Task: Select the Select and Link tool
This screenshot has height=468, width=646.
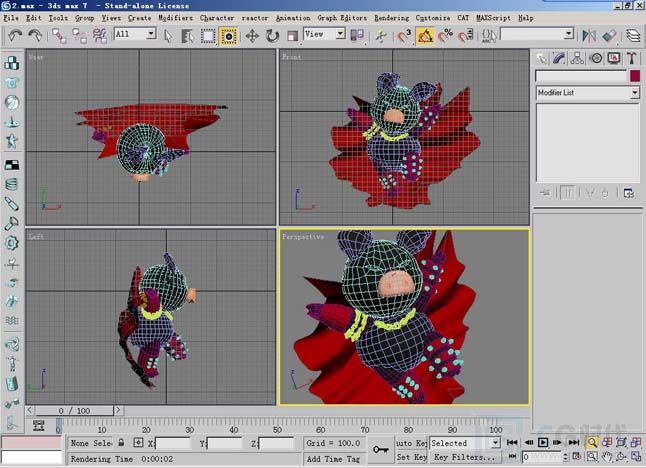Action: (59, 36)
